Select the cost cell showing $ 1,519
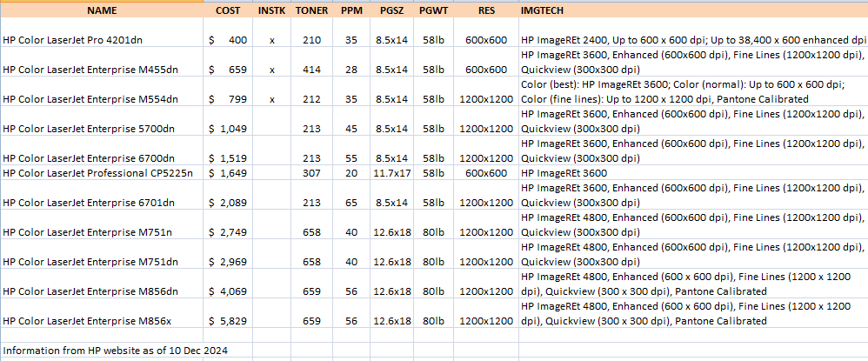868x361 pixels. pyautogui.click(x=228, y=150)
